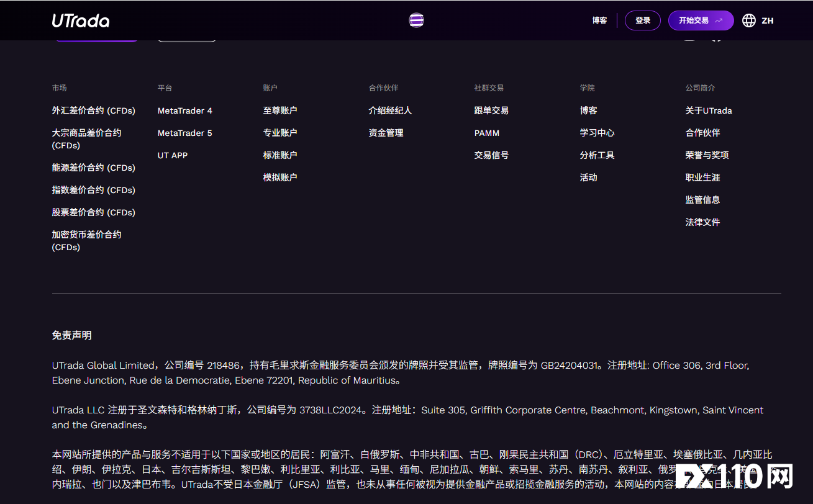Screen dimensions: 813x504
Task: Click the 学院 column heading
Action: tap(588, 88)
